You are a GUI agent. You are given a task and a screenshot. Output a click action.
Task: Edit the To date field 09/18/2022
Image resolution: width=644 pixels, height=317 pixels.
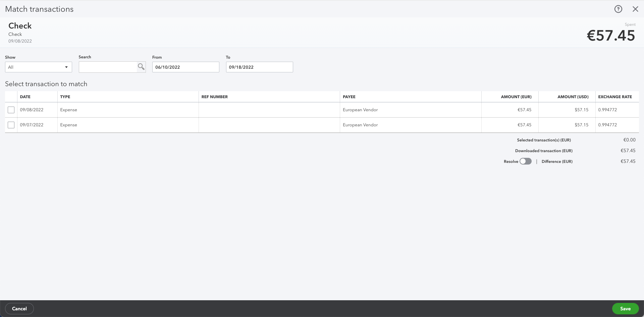pyautogui.click(x=260, y=67)
